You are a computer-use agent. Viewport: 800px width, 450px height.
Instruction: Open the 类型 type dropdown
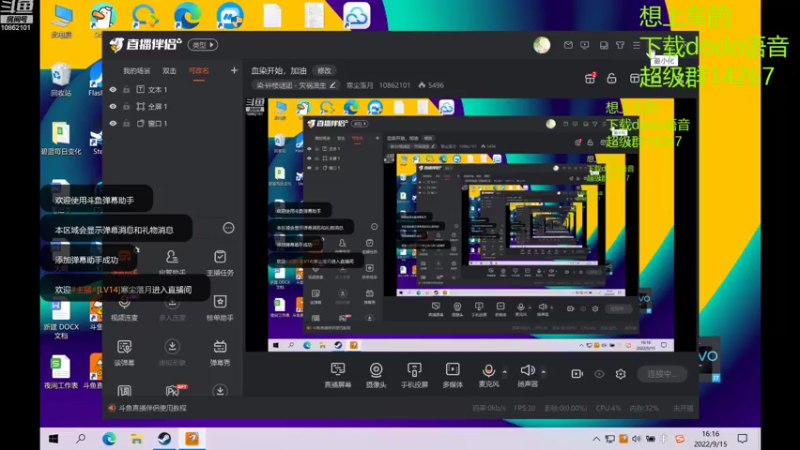click(x=203, y=45)
